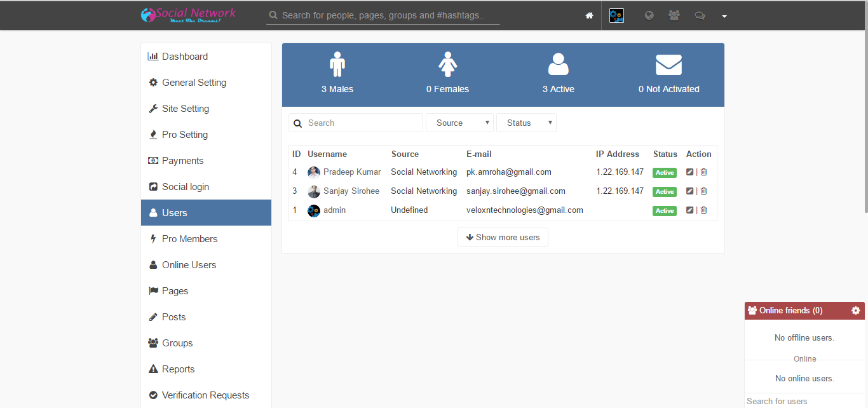The width and height of the screenshot is (868, 408).
Task: Open the account dropdown caret in header
Action: (724, 17)
